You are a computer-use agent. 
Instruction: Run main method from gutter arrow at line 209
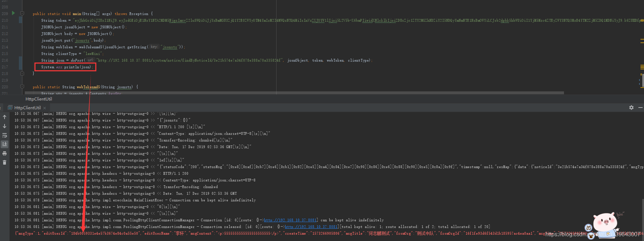(x=14, y=13)
